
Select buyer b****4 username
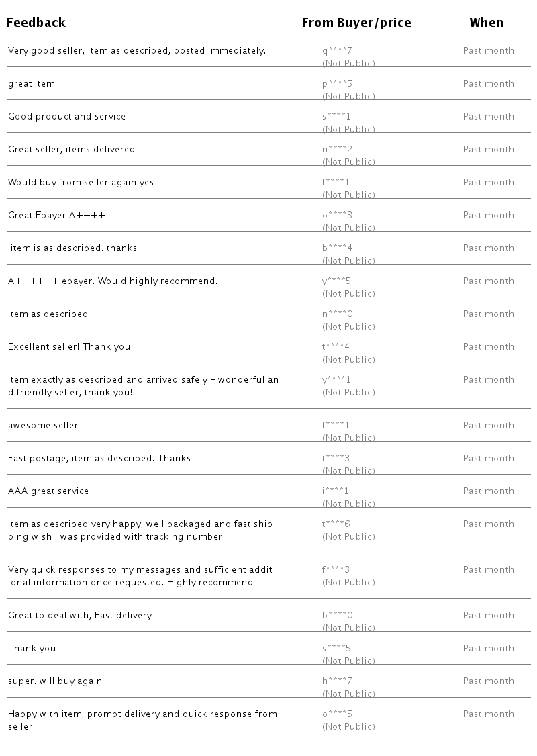(337, 248)
